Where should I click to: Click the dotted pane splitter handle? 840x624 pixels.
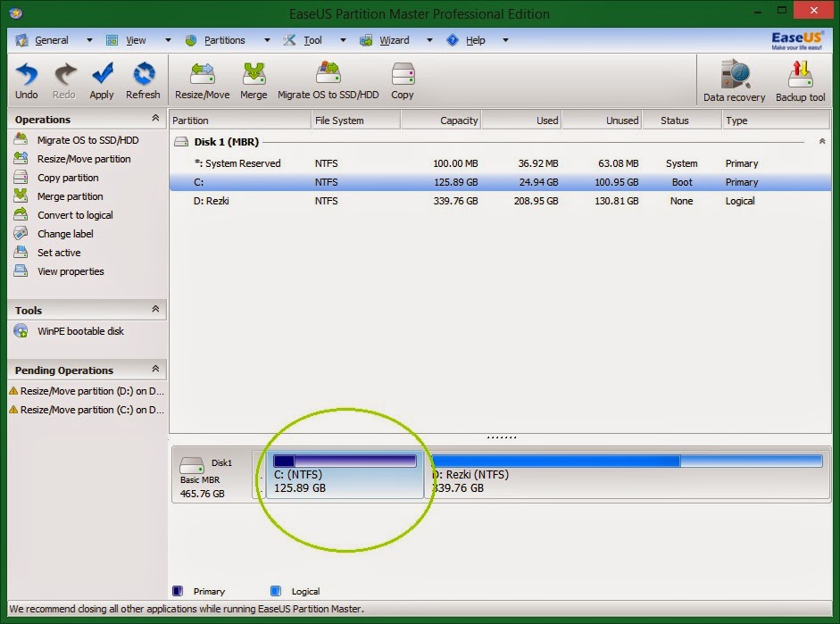502,437
